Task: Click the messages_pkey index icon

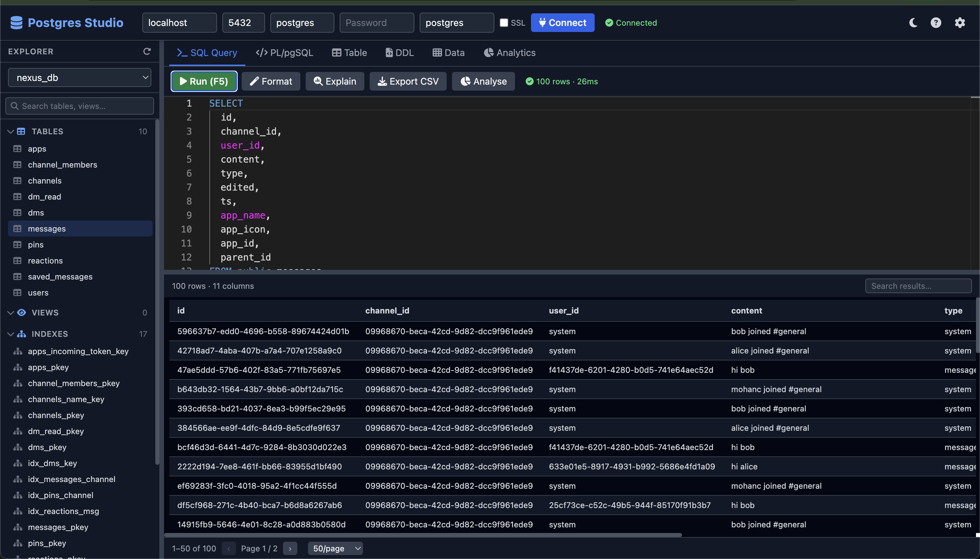Action: [18, 527]
